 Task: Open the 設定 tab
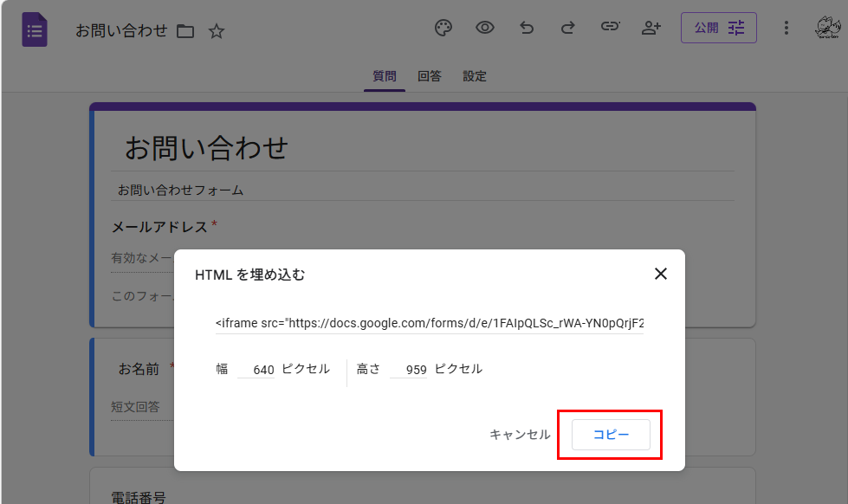pos(475,76)
